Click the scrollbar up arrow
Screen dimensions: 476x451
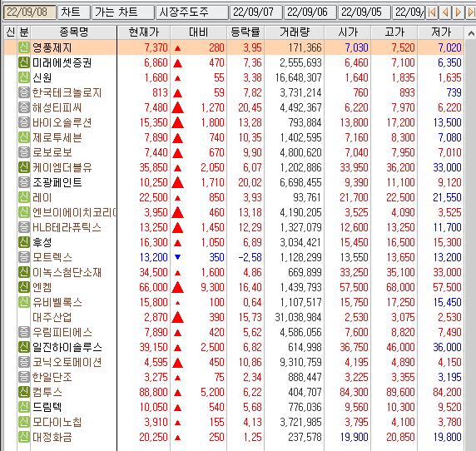click(471, 32)
